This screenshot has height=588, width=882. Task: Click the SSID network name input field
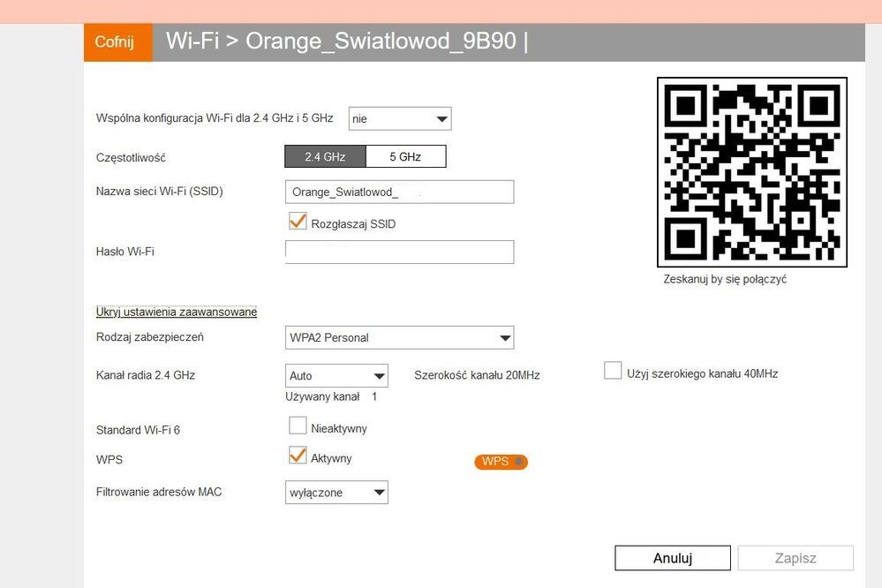[x=399, y=192]
